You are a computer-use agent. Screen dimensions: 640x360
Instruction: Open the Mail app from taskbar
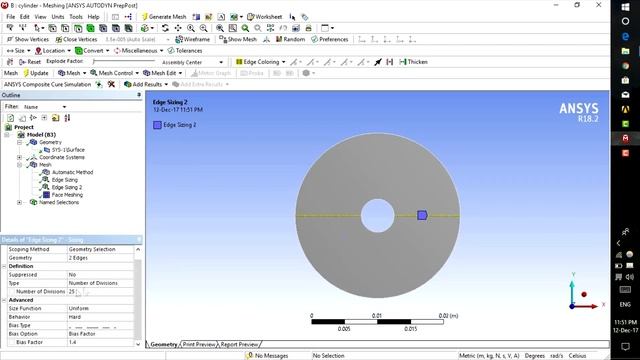[625, 95]
